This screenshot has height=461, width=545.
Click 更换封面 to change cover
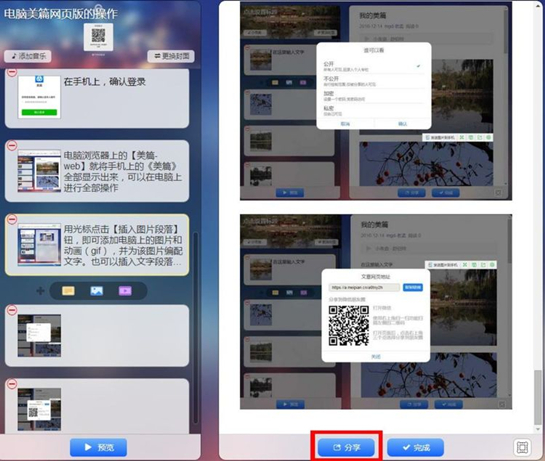coord(171,56)
